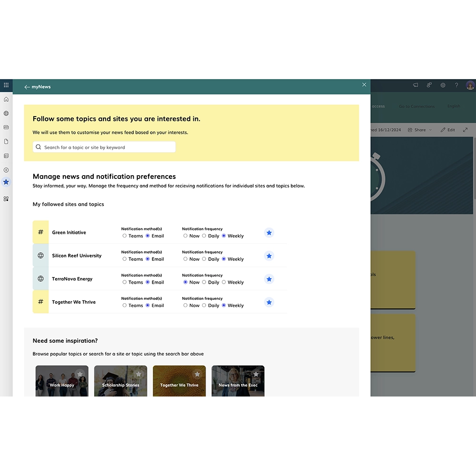Go back using the myNews back arrow
Image resolution: width=476 pixels, height=476 pixels.
pos(28,87)
